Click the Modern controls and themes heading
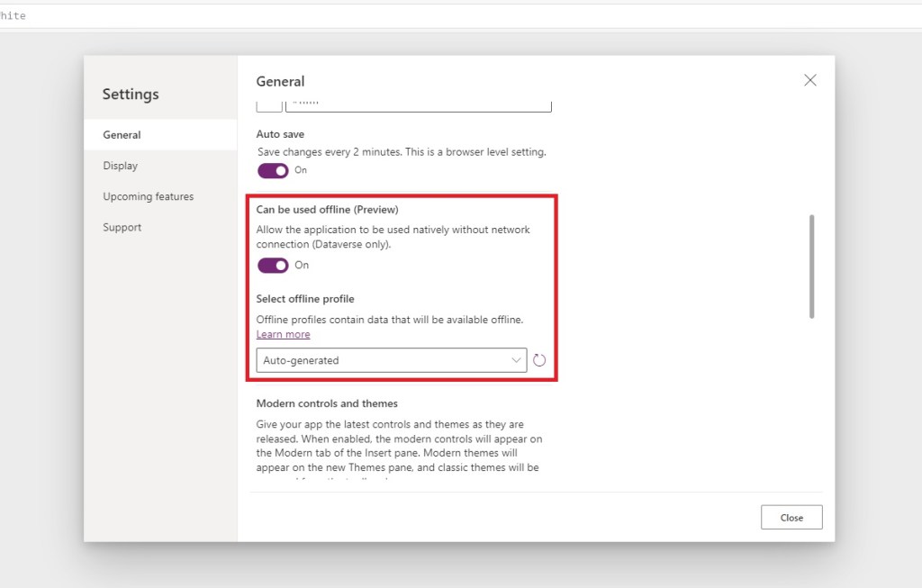Screen dimensions: 922x588 [327, 403]
